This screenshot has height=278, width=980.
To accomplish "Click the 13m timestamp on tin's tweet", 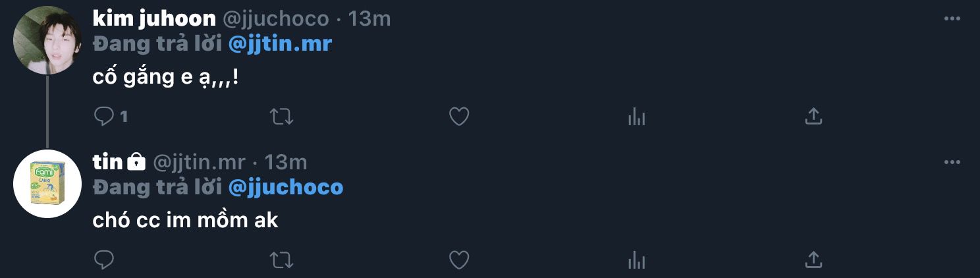I will 285,162.
